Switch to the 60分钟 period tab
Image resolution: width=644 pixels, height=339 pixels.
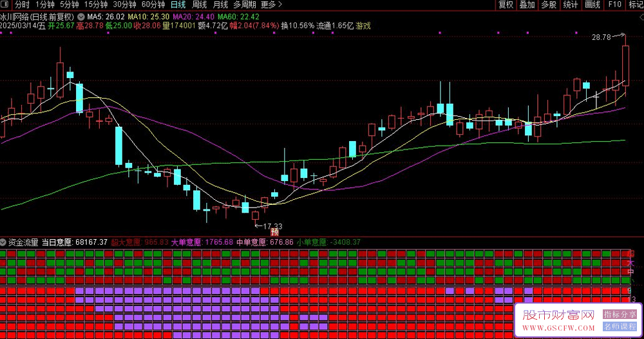pos(153,5)
